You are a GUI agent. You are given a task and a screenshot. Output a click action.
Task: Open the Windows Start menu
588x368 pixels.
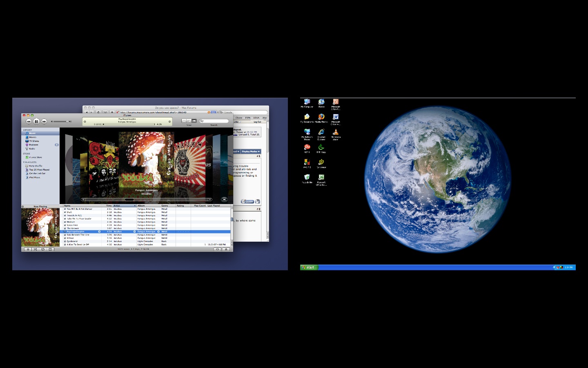[x=309, y=267]
